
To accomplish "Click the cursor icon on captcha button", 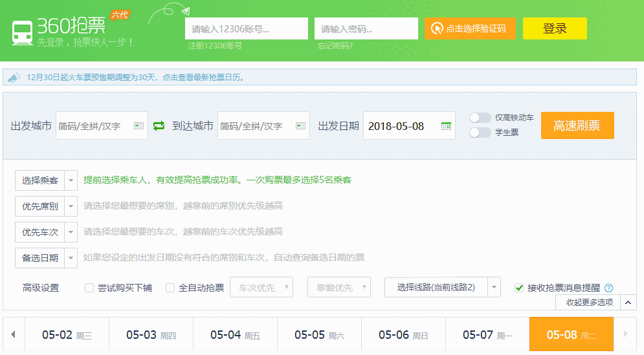I will pyautogui.click(x=437, y=28).
